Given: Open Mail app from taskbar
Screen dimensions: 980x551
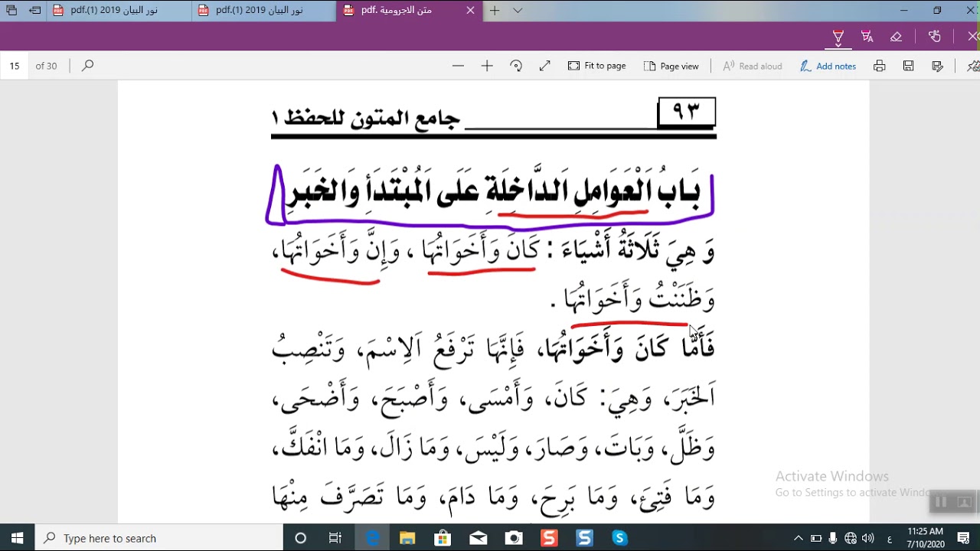Looking at the screenshot, I should pos(479,538).
